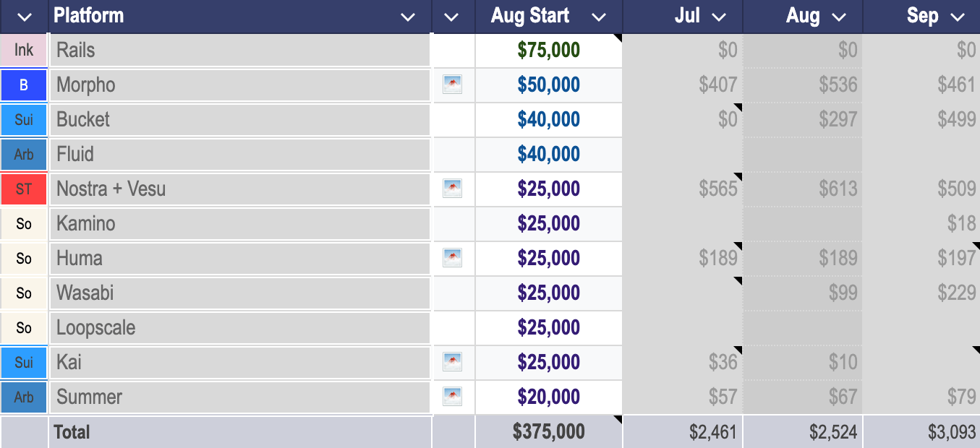The width and height of the screenshot is (980, 448).
Task: Click the image icon in Nostra + Vesu row
Action: click(453, 189)
